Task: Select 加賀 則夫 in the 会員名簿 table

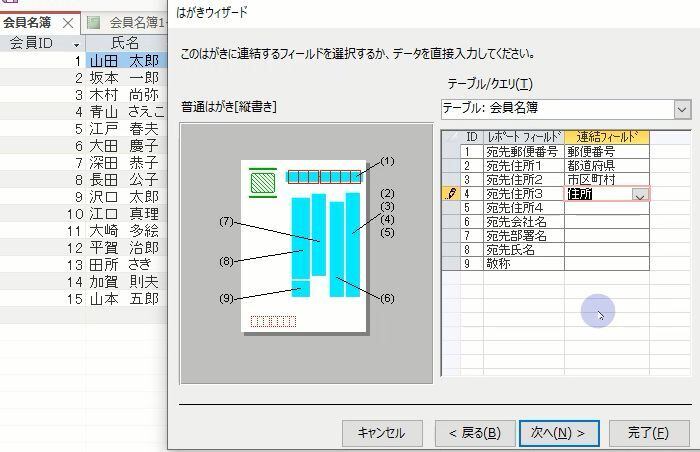Action: click(126, 281)
